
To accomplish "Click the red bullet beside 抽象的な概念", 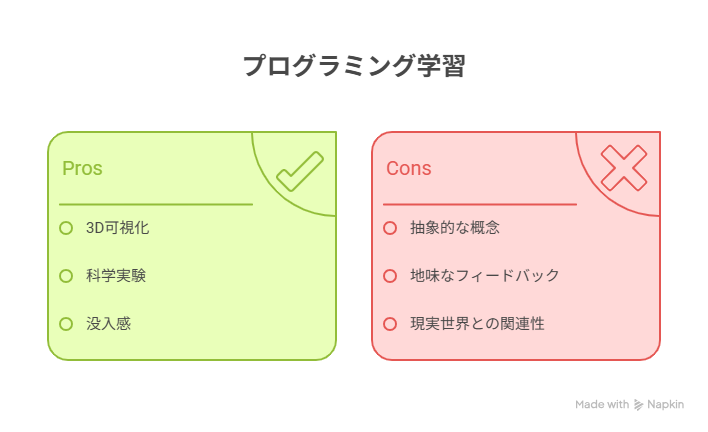I will 390,228.
